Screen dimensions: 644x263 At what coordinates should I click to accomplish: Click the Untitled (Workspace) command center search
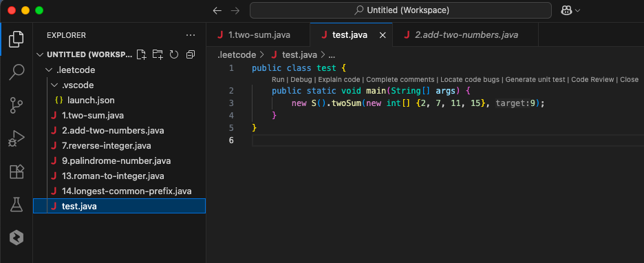(x=400, y=10)
